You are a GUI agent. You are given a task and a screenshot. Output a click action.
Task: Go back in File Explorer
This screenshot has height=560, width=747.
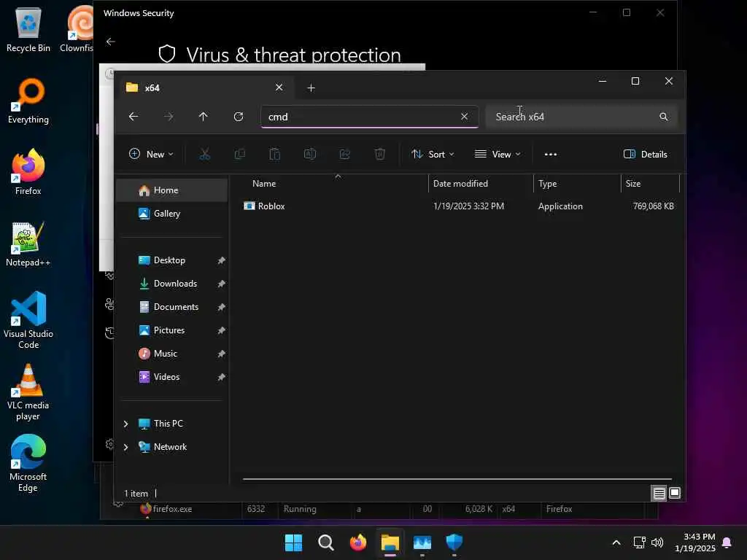pos(133,117)
